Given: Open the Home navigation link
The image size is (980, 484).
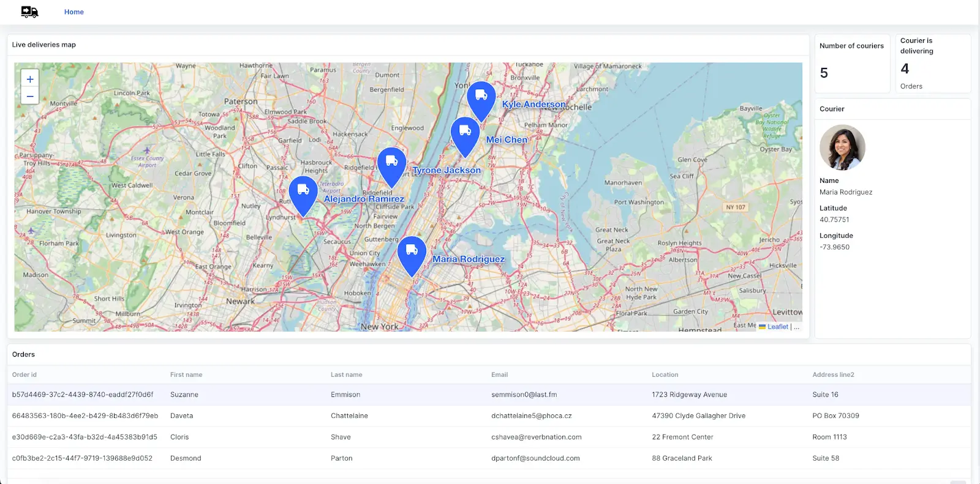Looking at the screenshot, I should (x=74, y=12).
